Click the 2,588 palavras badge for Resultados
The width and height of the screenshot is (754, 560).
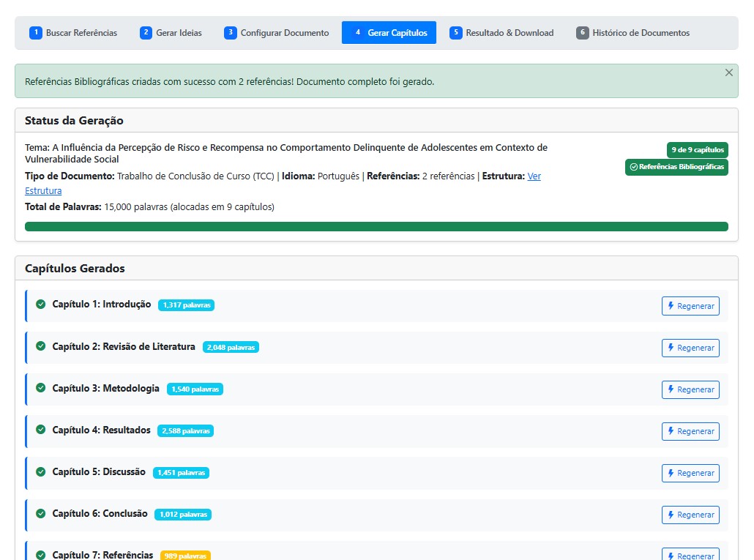[185, 430]
